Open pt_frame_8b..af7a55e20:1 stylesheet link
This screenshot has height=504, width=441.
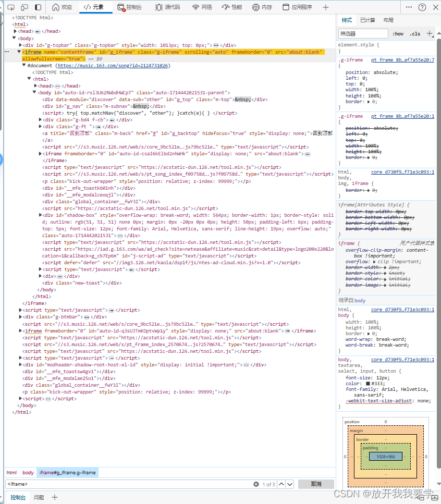pos(402,116)
